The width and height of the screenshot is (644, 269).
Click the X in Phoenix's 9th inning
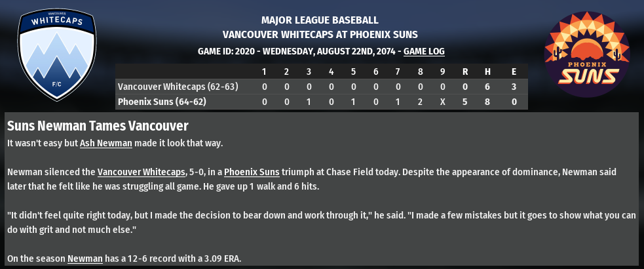(x=442, y=102)
